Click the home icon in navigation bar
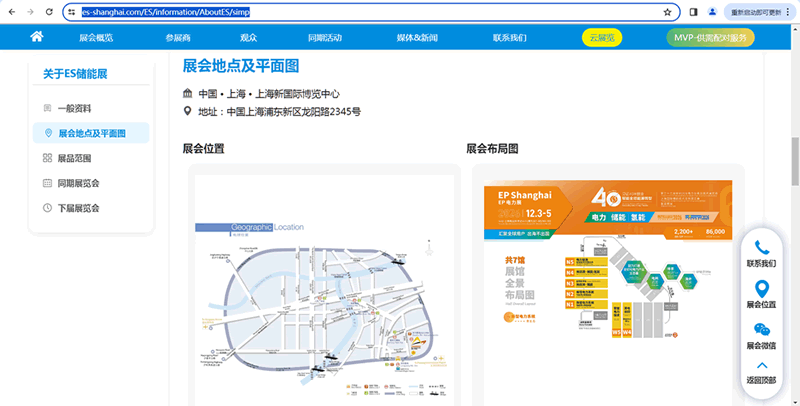The image size is (800, 406). pos(36,37)
